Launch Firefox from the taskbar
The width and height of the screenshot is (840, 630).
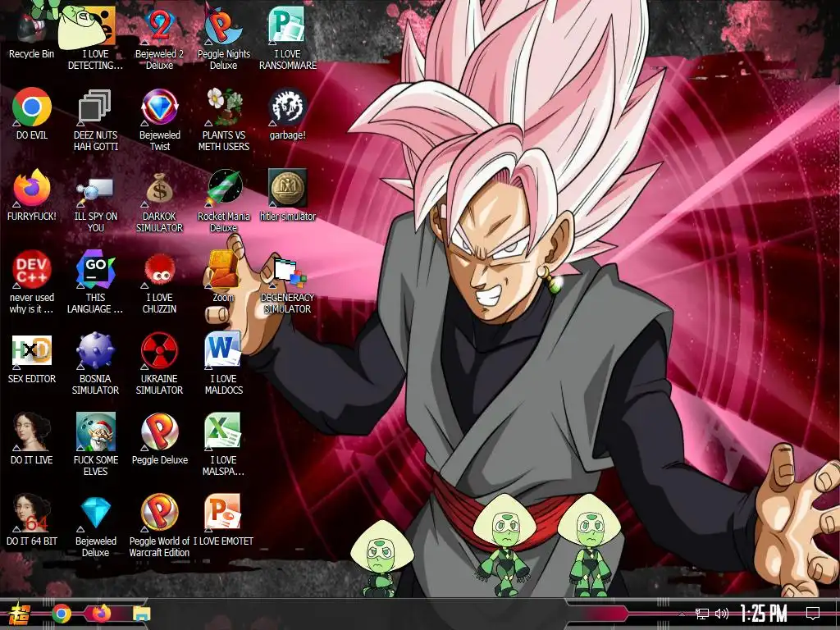[102, 614]
